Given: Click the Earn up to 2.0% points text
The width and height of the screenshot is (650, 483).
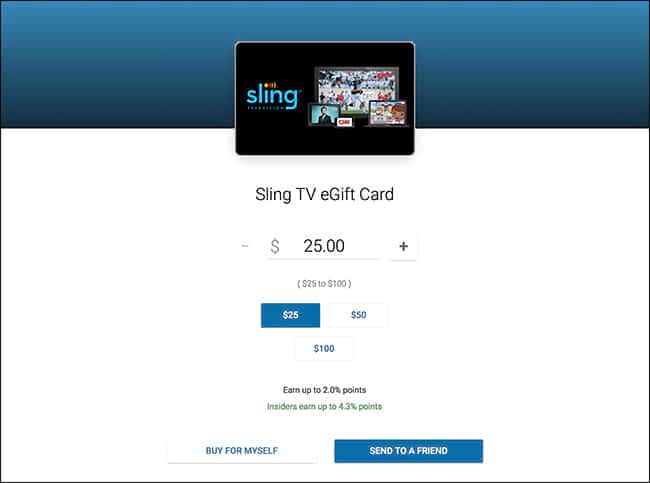Looking at the screenshot, I should coord(324,390).
